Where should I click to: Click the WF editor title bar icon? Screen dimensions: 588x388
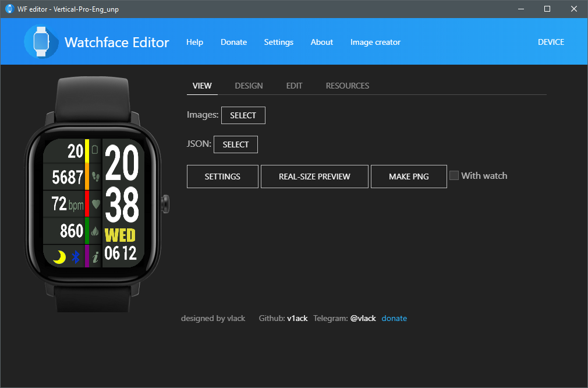[x=9, y=9]
